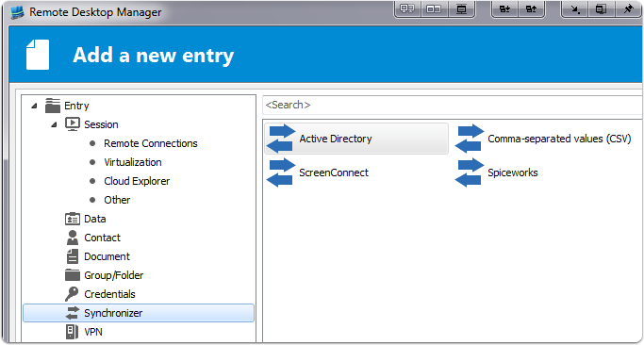Open the Credentials category
The image size is (644, 345).
[109, 294]
